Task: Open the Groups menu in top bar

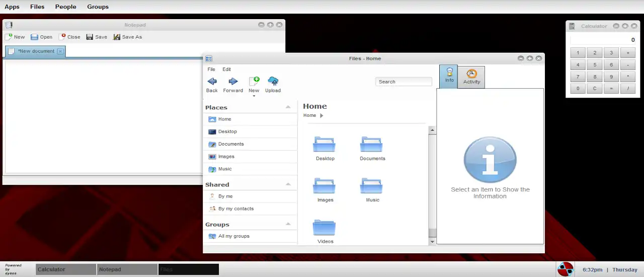Action: (x=98, y=7)
